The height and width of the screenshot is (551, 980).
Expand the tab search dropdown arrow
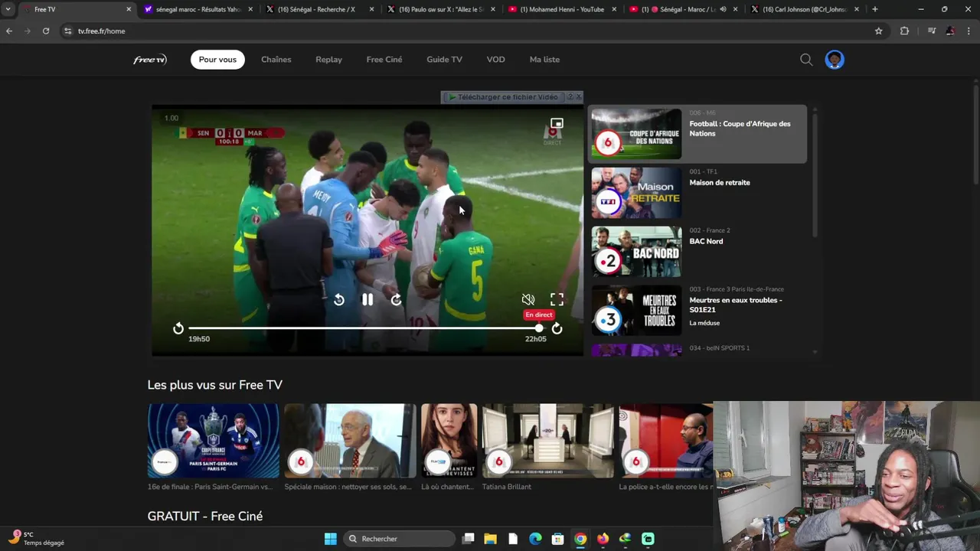coord(8,9)
